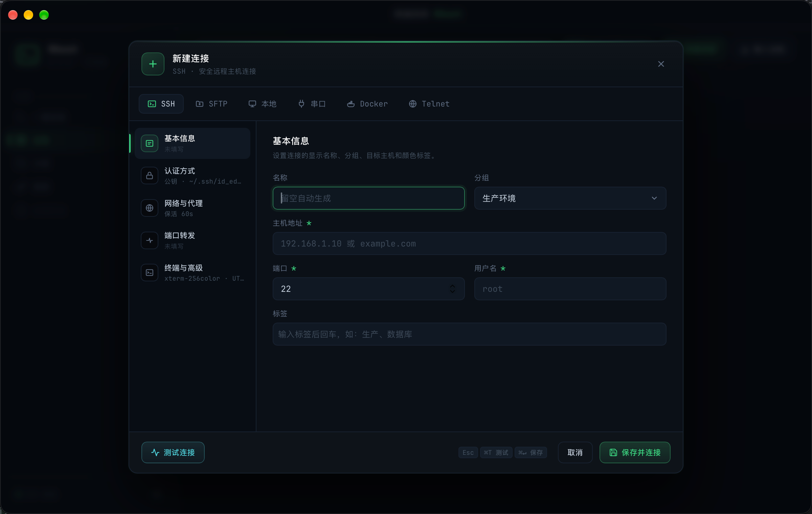Click the 新建连接 dialog title
This screenshot has height=514, width=812.
(191, 59)
